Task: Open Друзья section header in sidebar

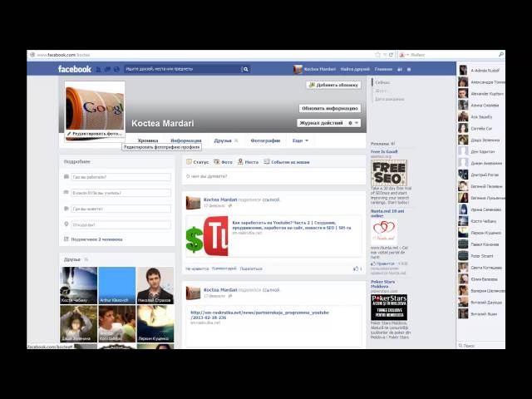Action: pos(72,259)
